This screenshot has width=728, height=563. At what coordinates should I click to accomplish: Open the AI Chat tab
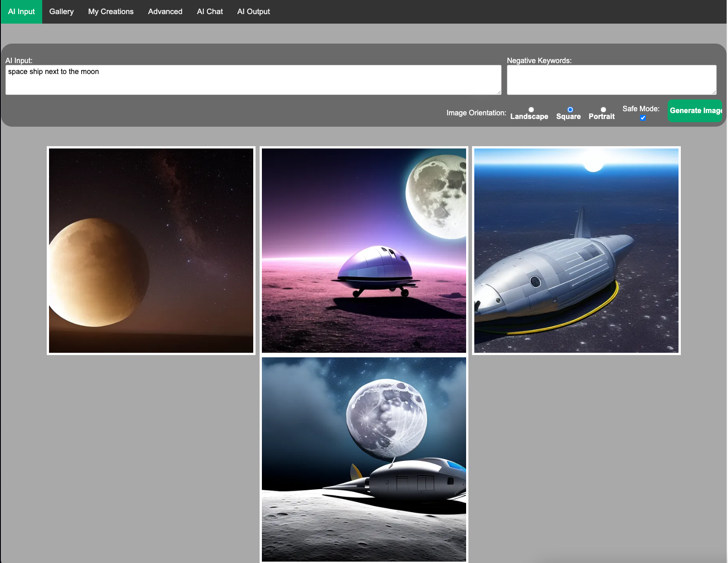tap(210, 12)
